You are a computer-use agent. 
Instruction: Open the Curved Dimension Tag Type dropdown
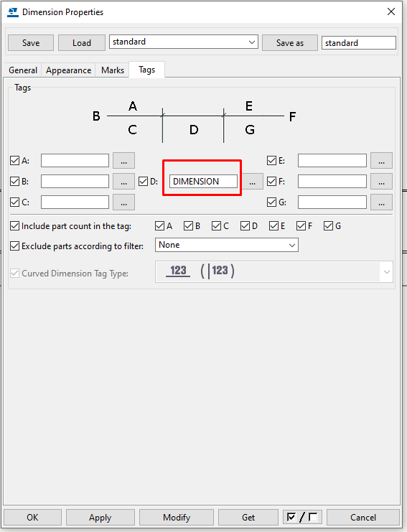[x=274, y=271]
